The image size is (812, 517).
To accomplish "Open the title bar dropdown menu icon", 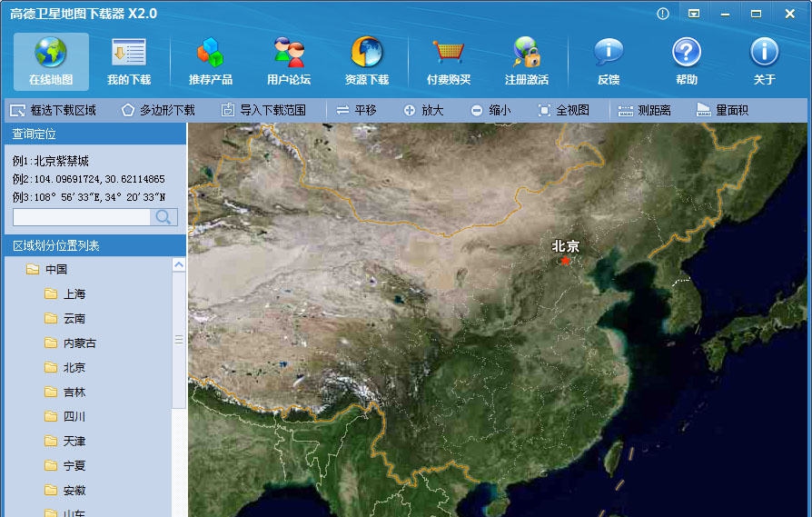I will pyautogui.click(x=694, y=14).
